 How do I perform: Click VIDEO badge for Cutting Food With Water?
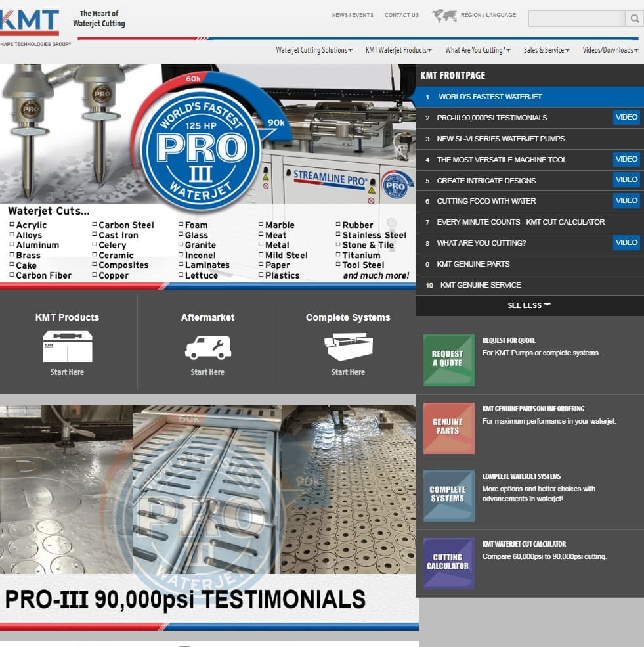[x=626, y=200]
